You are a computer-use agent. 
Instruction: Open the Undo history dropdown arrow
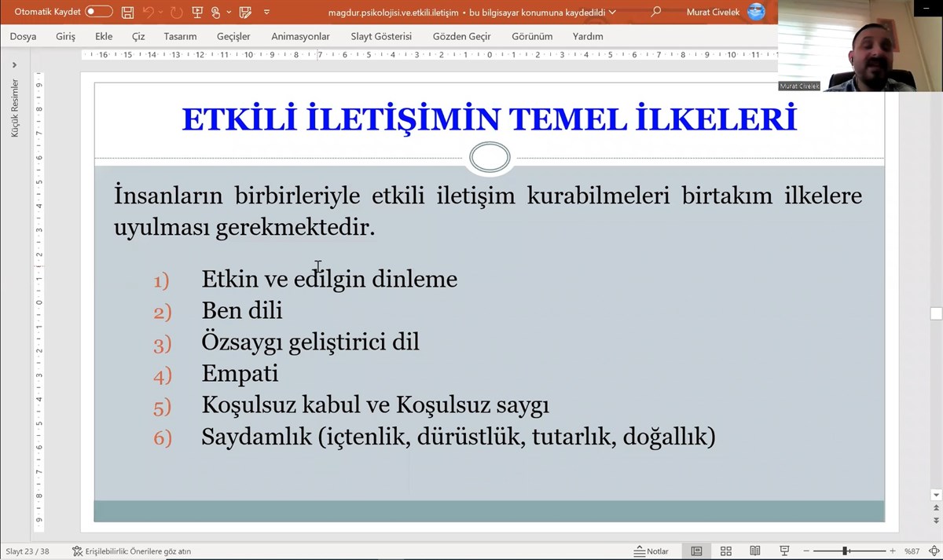click(x=161, y=13)
